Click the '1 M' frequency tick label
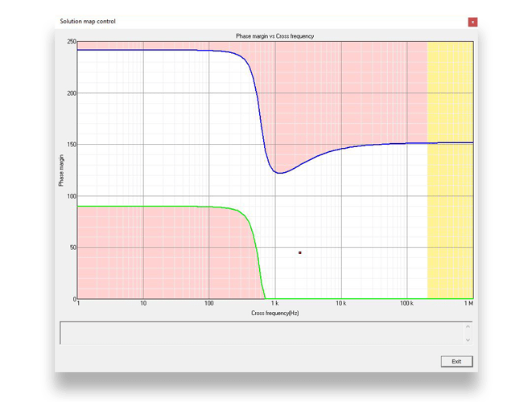The height and width of the screenshot is (402, 532). [468, 304]
